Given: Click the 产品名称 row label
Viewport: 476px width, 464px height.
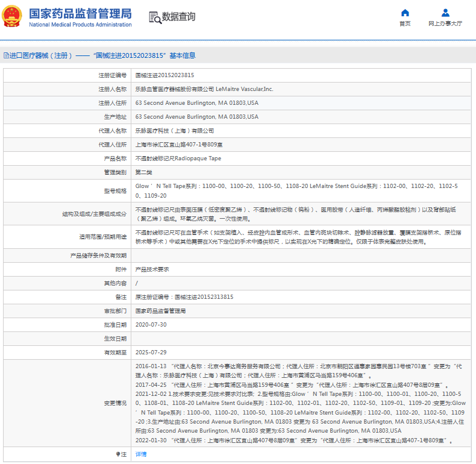Looking at the screenshot, I should (115, 158).
